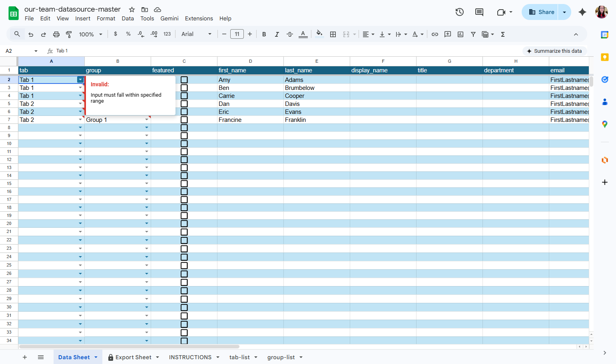Toggle bold formatting
The image size is (616, 364).
tap(264, 34)
